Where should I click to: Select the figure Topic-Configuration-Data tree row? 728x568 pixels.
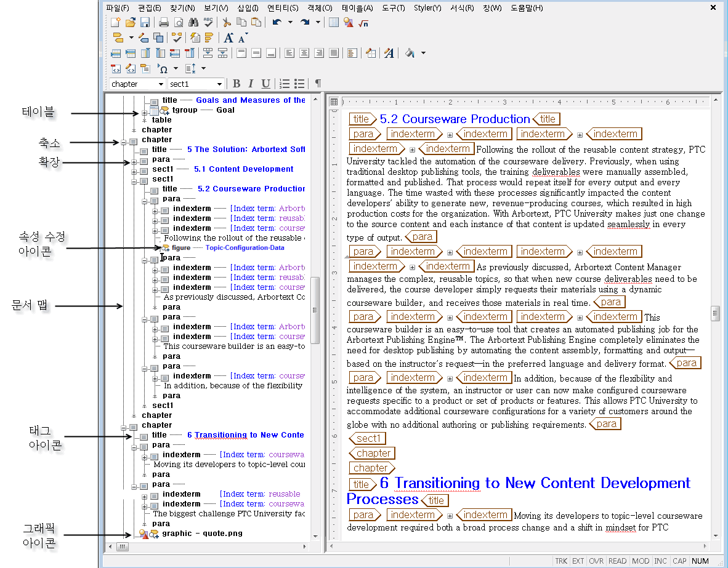pyautogui.click(x=223, y=248)
